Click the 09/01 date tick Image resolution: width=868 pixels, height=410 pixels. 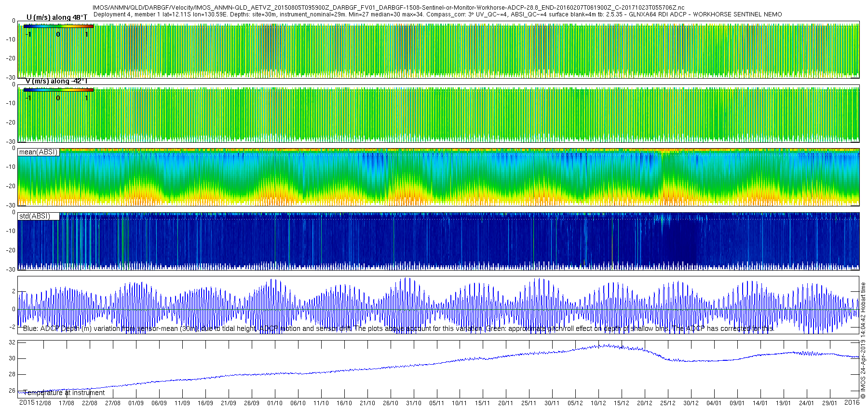[737, 403]
